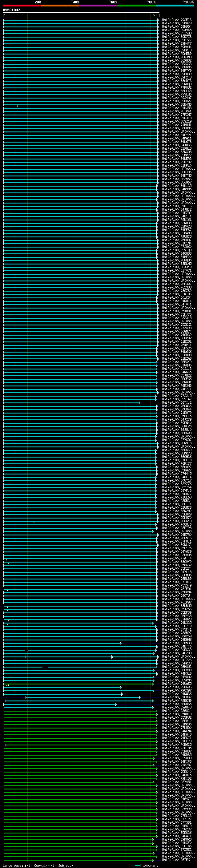This screenshot has width=197, height=868.
Task: Select hit label UniRef100_P35998
Action: pos(177,809)
